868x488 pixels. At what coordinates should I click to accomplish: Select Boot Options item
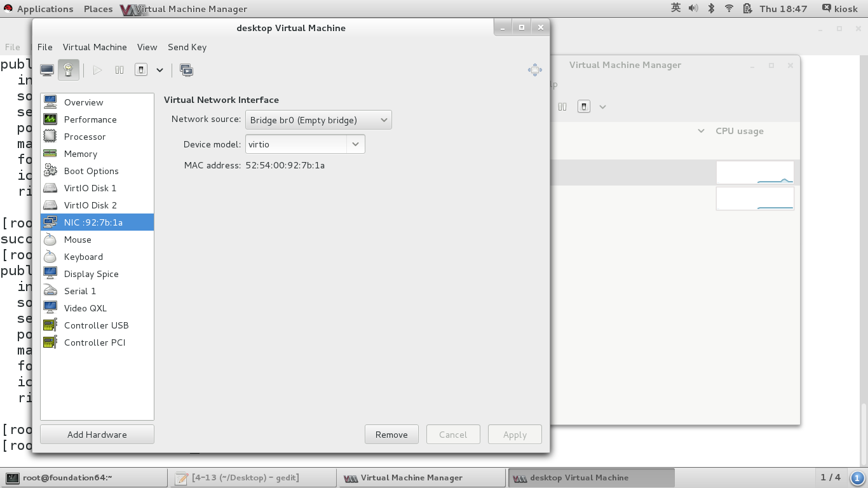[97, 171]
